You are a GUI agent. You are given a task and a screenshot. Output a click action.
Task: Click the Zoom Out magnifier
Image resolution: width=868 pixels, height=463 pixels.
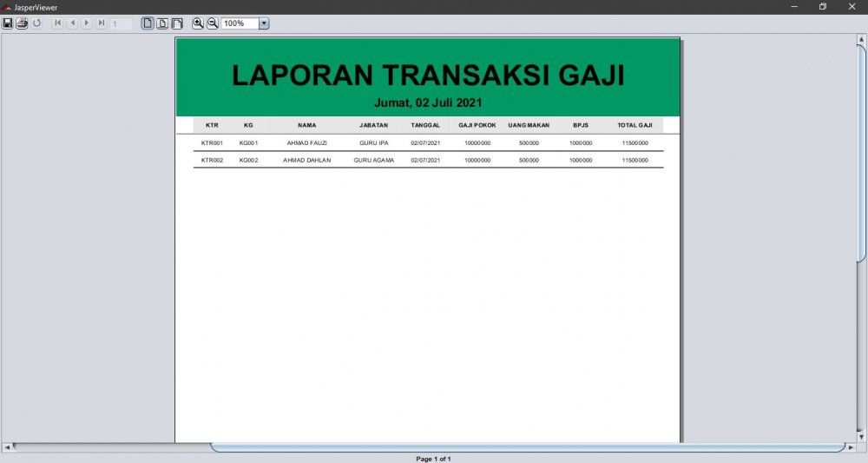(213, 23)
